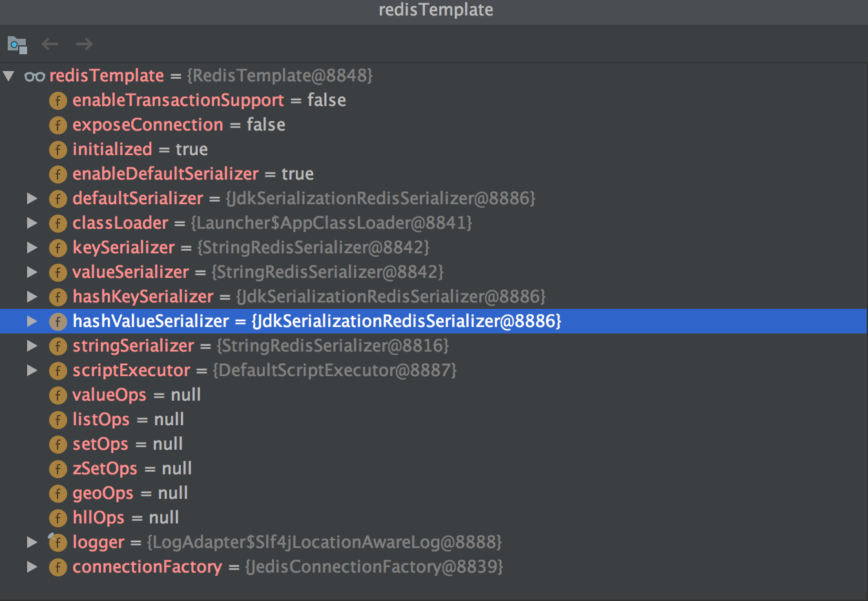Click field icon of geoOps
Screen dimensions: 868x601
[x=58, y=494]
